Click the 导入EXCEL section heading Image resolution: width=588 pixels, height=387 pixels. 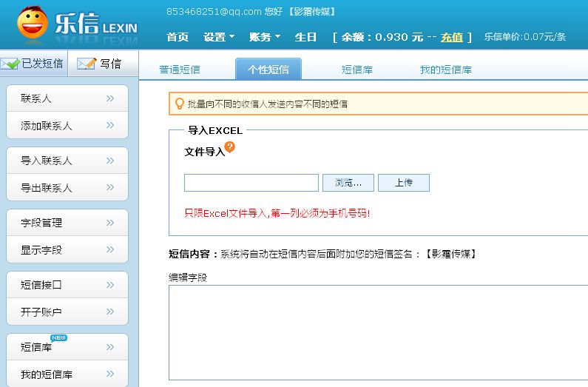pos(215,130)
